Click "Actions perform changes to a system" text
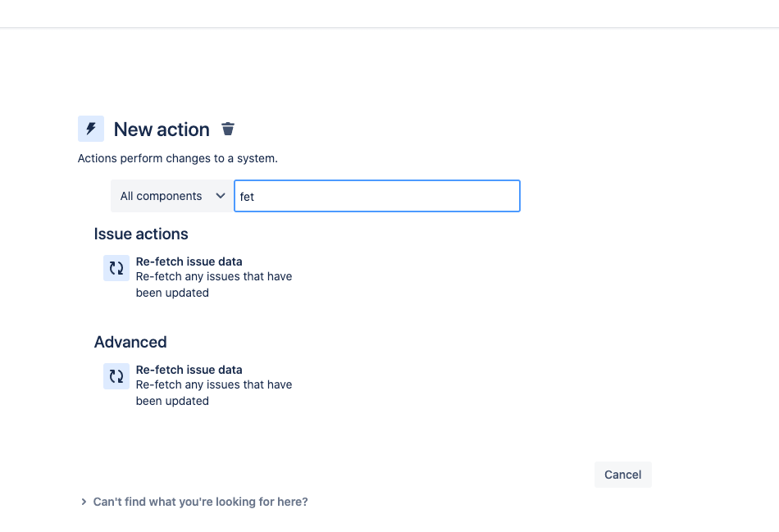 coord(178,158)
